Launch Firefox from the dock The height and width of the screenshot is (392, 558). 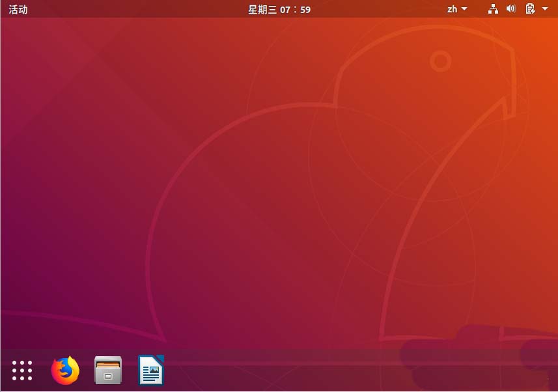64,370
